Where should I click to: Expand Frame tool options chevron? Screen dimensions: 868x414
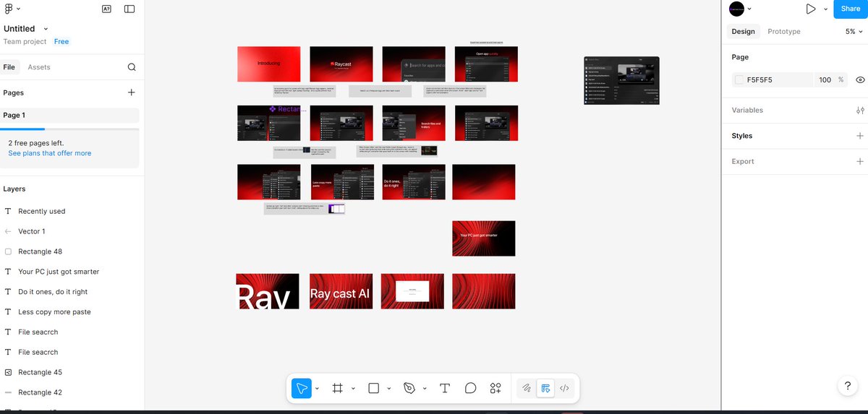[x=353, y=389]
